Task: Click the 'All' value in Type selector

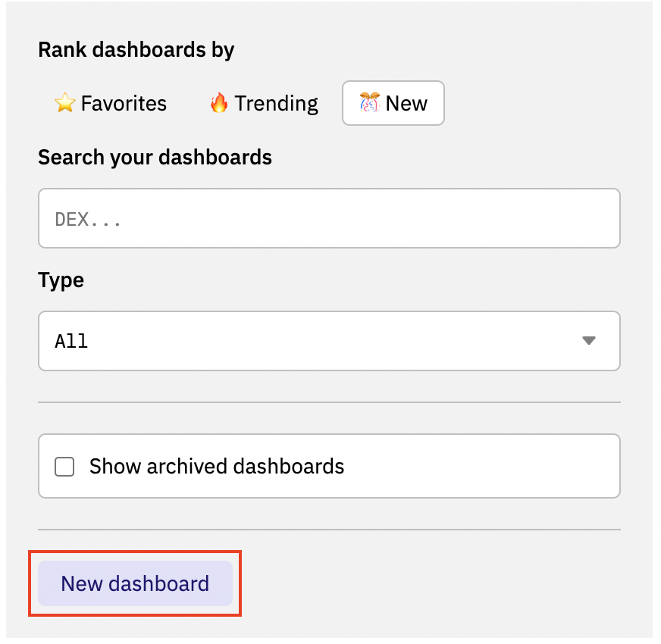Action: pos(71,342)
